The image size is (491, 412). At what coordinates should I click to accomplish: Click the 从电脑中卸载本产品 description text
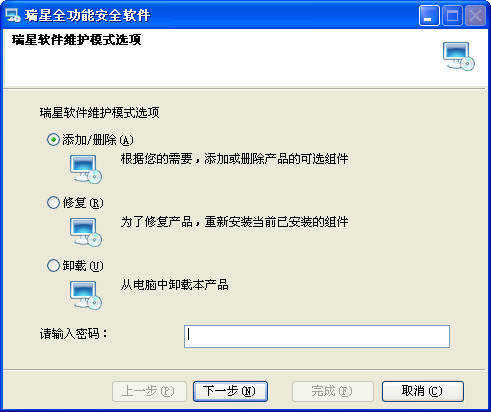[x=174, y=285]
